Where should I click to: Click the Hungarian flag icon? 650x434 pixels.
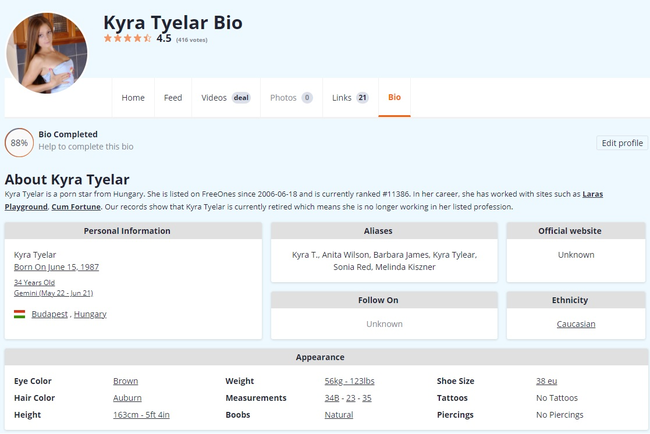pyautogui.click(x=19, y=314)
